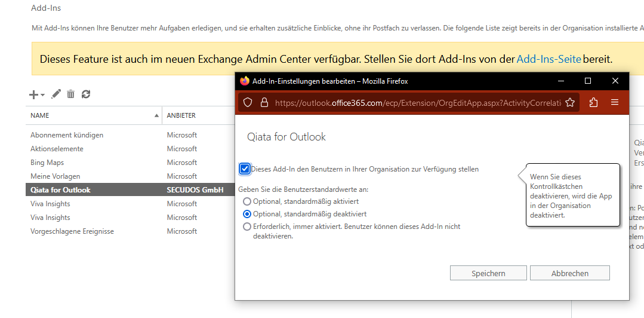The height and width of the screenshot is (318, 644).
Task: Sort by the ANBIETER column header
Action: click(181, 115)
